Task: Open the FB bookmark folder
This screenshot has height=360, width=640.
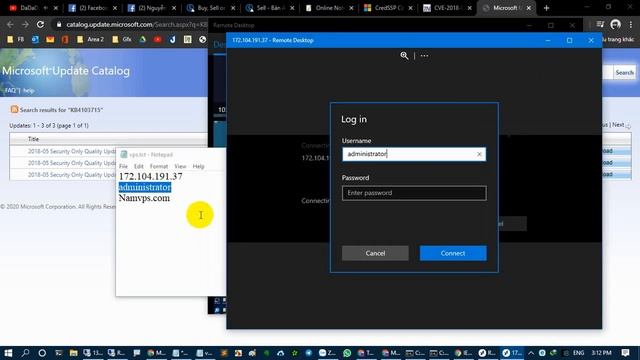Action: pyautogui.click(x=16, y=39)
